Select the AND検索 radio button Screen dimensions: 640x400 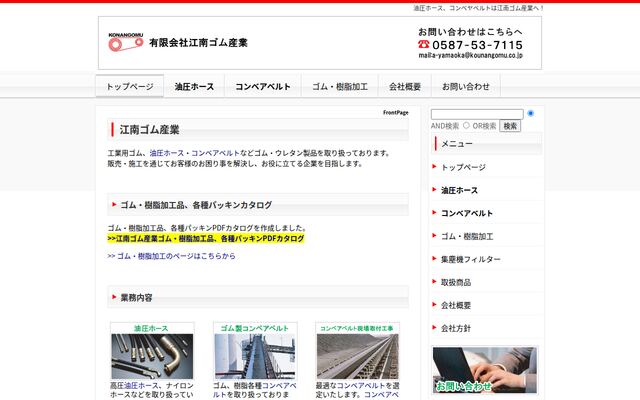point(531,113)
